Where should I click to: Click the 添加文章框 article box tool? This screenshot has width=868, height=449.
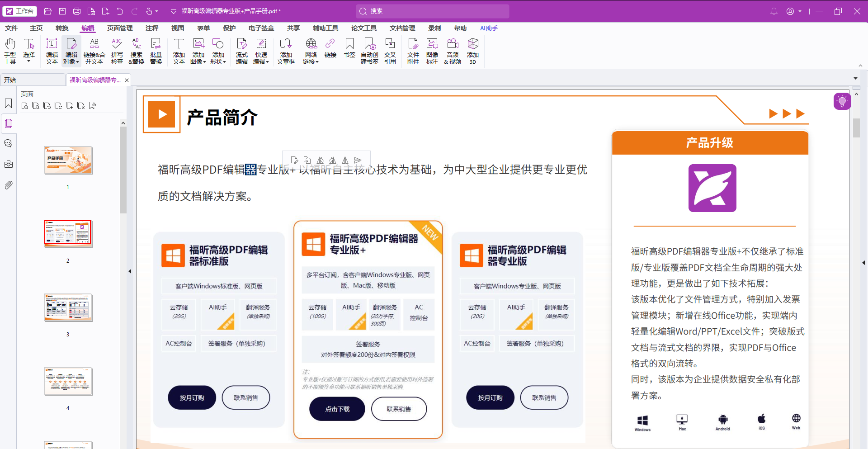click(286, 51)
